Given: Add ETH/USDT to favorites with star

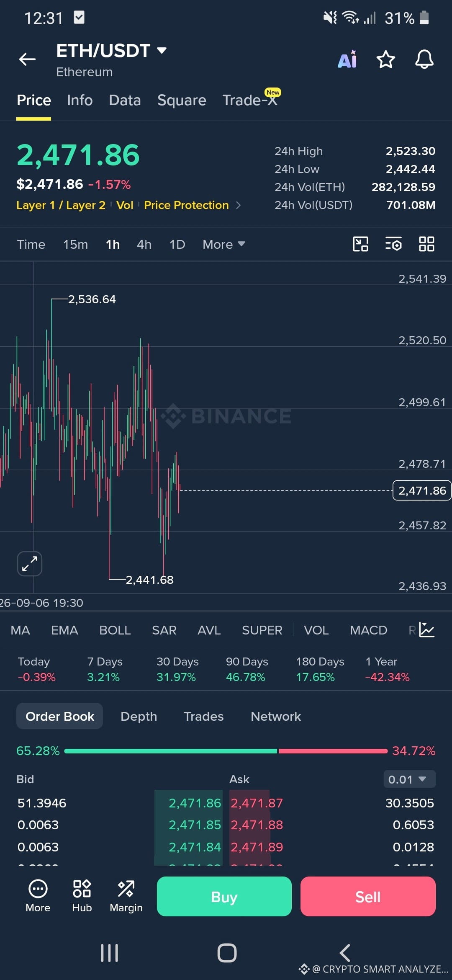Looking at the screenshot, I should (385, 59).
